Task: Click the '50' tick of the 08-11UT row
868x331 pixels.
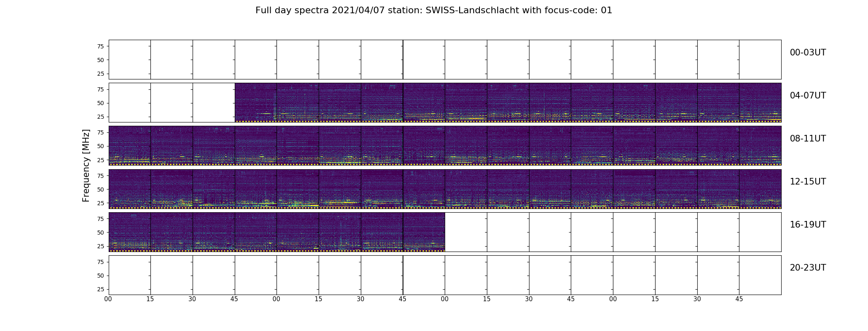Action: pyautogui.click(x=100, y=146)
